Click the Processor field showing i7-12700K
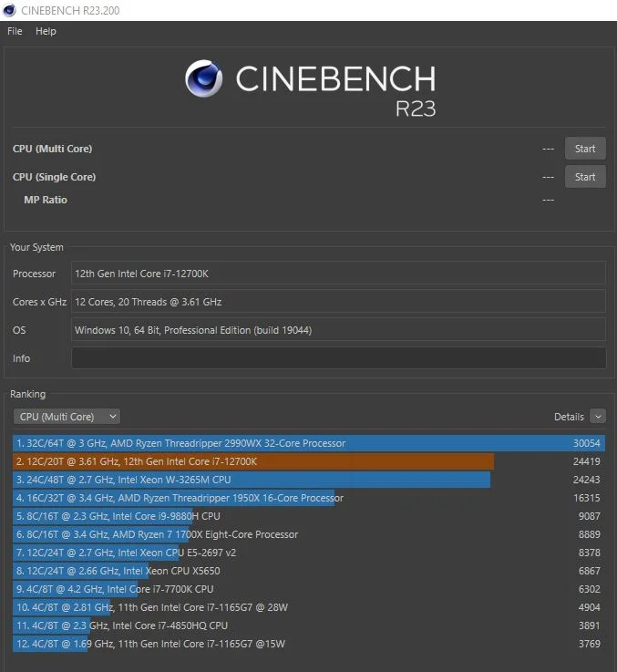This screenshot has height=672, width=617. coord(338,274)
